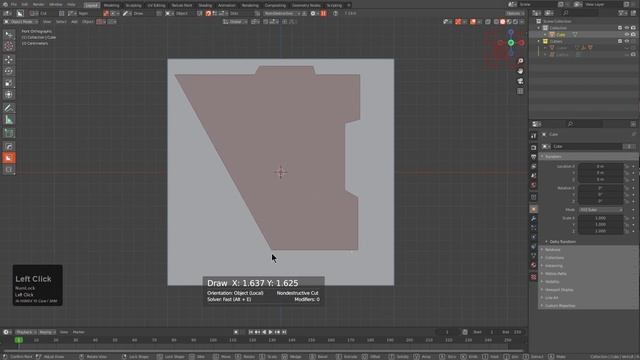Select the Measure tool in toolbar
640x360 pixels.
coord(9,120)
